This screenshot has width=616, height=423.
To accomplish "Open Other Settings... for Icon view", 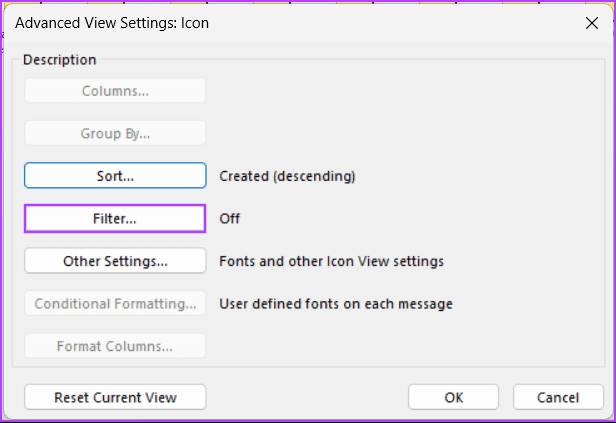I will pos(115,261).
